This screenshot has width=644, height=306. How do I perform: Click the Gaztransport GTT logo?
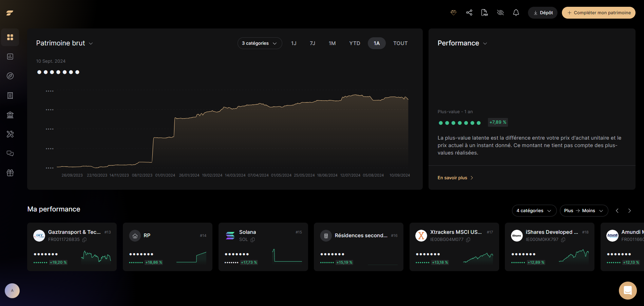pos(39,236)
